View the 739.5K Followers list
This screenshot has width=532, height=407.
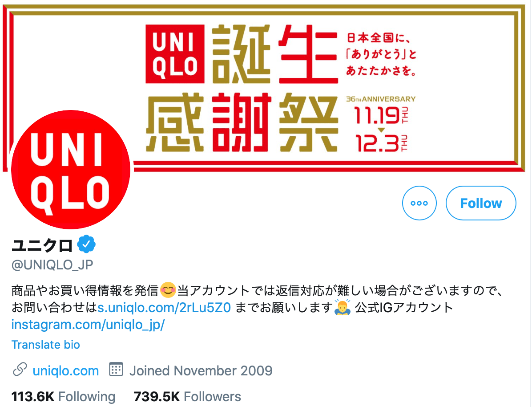pos(187,396)
